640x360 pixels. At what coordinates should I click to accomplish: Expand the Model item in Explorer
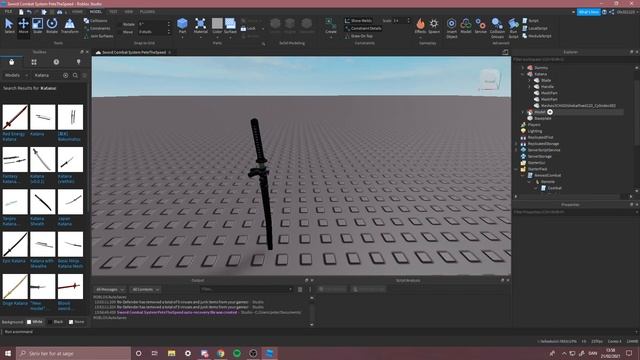pos(522,112)
